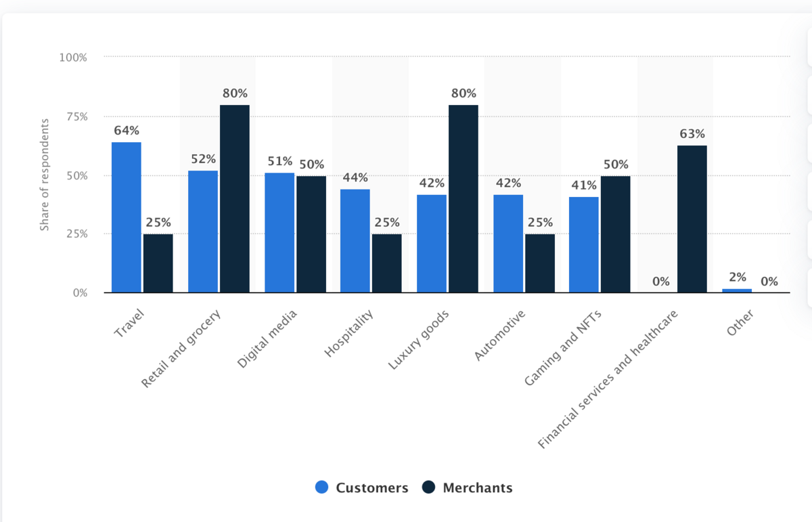This screenshot has width=812, height=522.
Task: Toggle the Customers series legend label
Action: [x=371, y=487]
